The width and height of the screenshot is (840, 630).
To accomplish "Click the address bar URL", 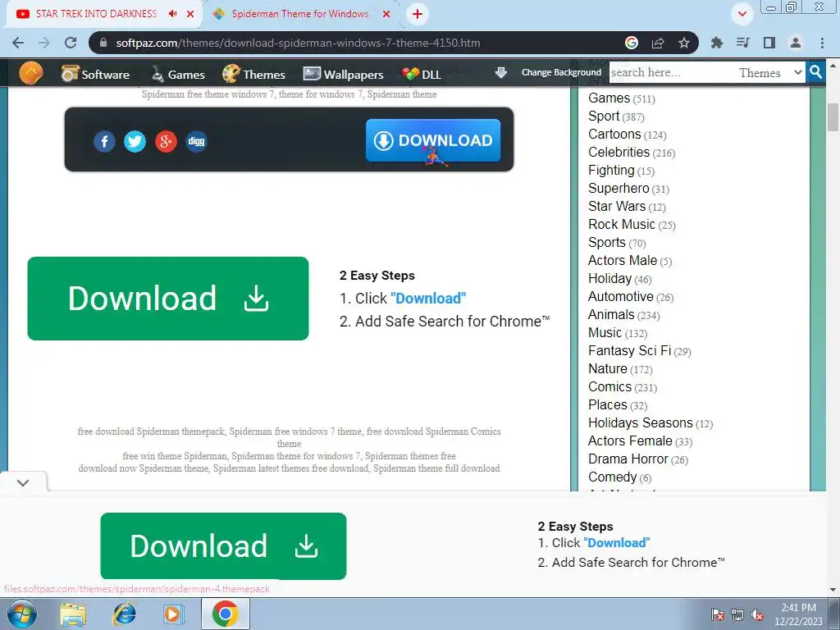I will [298, 43].
